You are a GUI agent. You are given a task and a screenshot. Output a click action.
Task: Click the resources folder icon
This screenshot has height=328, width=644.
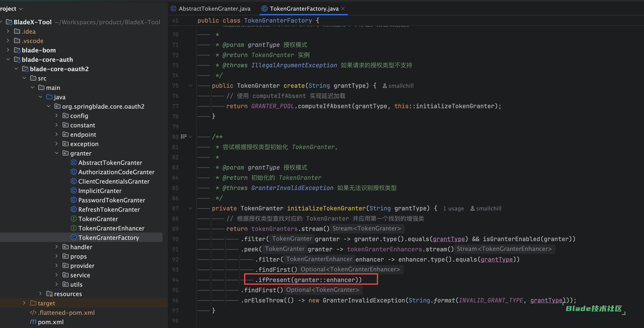pyautogui.click(x=49, y=294)
